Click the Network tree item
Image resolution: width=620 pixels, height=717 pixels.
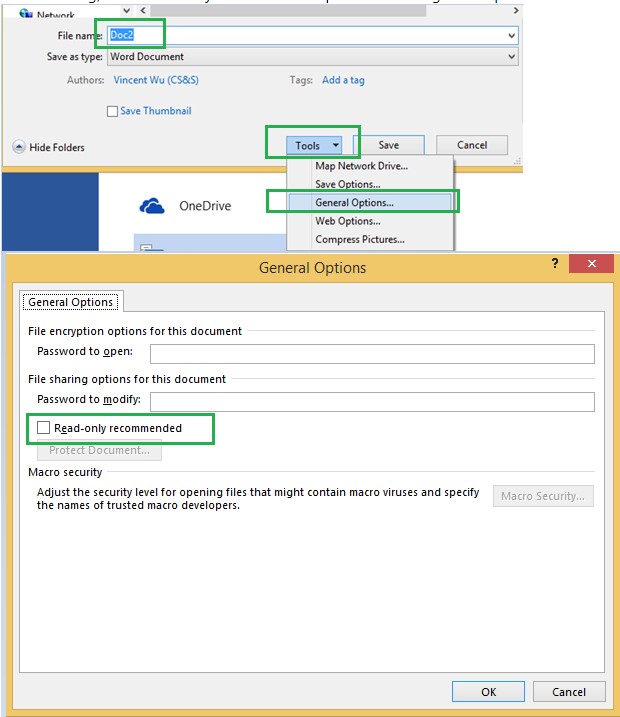[x=47, y=14]
